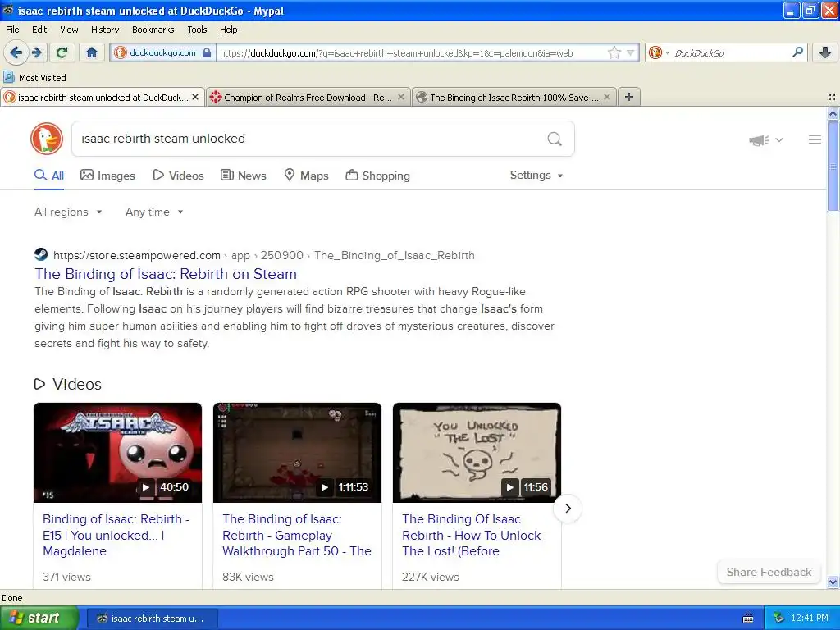Click the Most Visited bookmarks icon
This screenshot has height=630, width=840.
click(9, 77)
